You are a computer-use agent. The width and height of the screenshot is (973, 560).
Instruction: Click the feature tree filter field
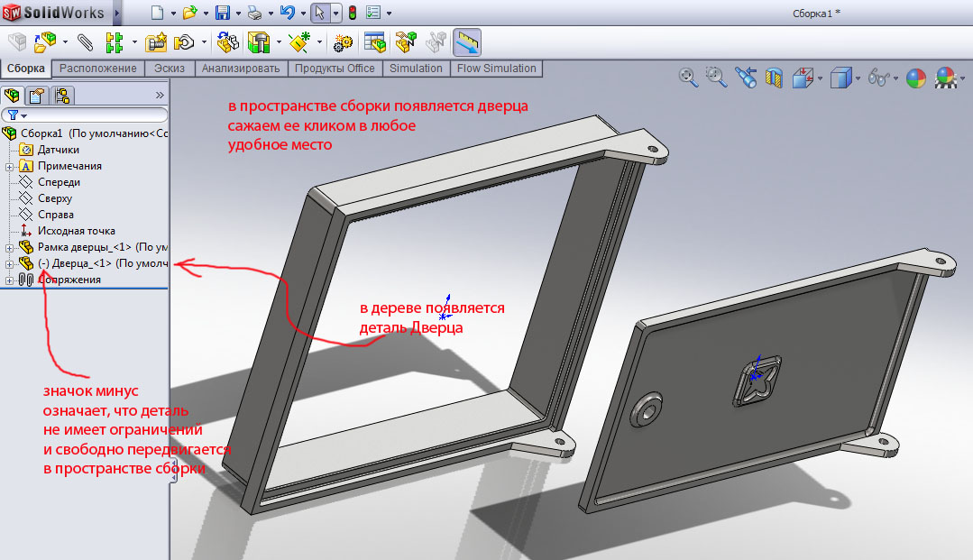click(90, 115)
